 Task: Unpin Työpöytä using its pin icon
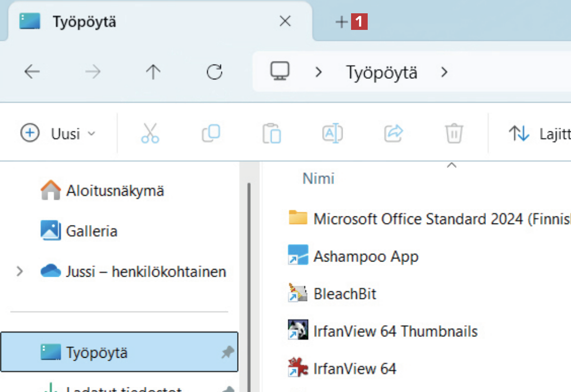[228, 352]
